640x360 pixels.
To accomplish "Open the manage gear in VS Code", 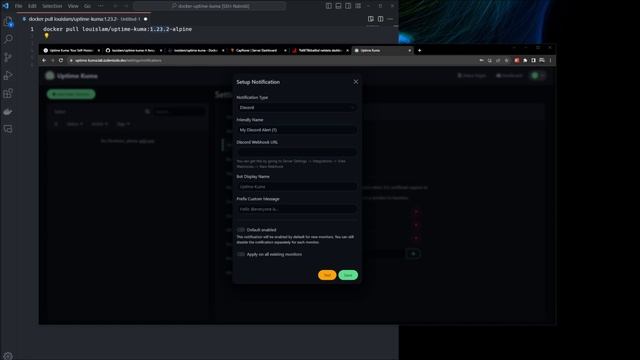I will 8,356.
